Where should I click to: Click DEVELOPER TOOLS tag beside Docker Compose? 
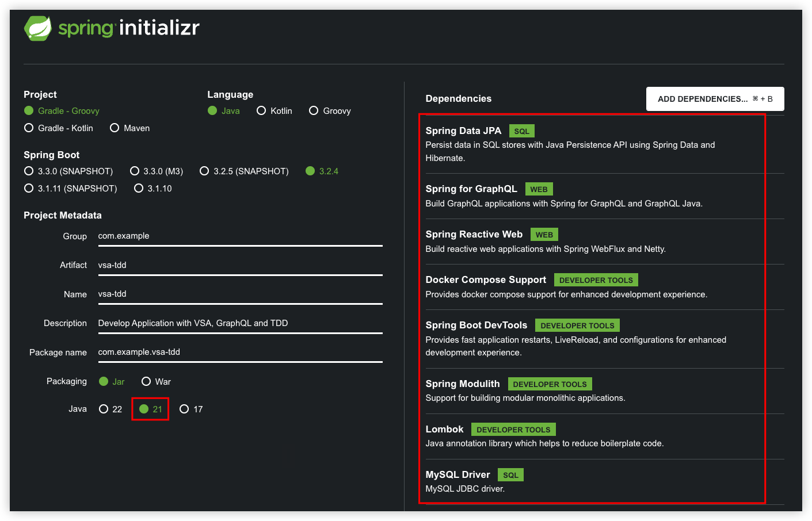click(596, 280)
